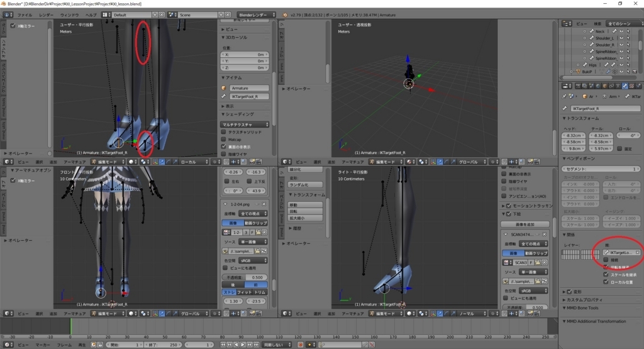Open the Constraints properties tab icon
644x349 pixels.
(x=611, y=86)
